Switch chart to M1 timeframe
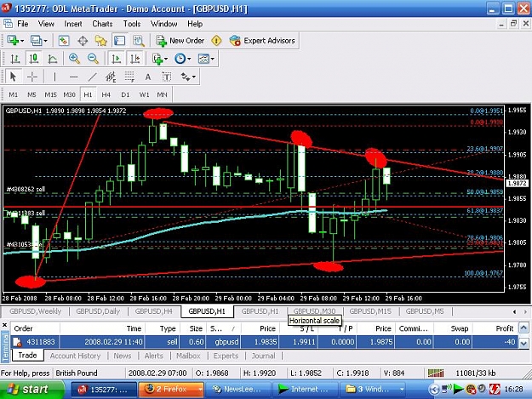532x399 pixels. click(14, 94)
